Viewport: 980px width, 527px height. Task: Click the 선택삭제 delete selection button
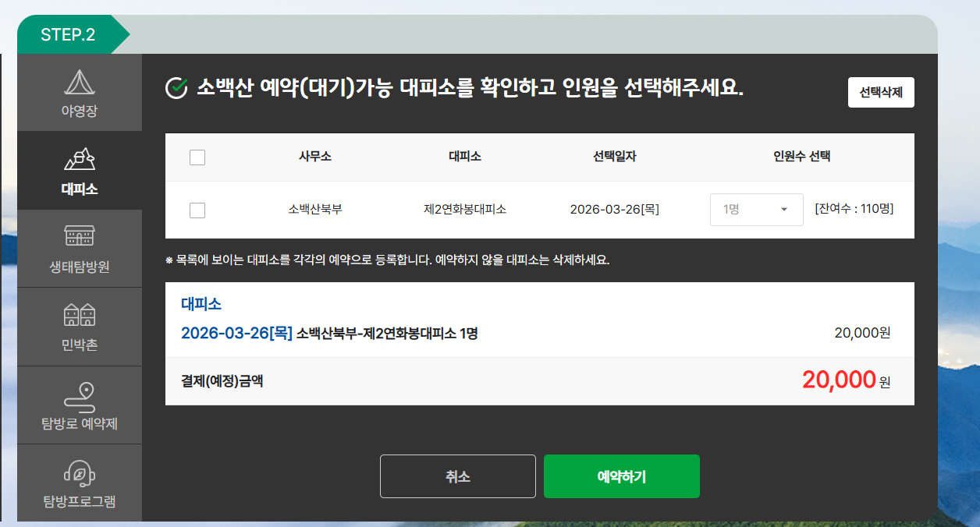(881, 91)
